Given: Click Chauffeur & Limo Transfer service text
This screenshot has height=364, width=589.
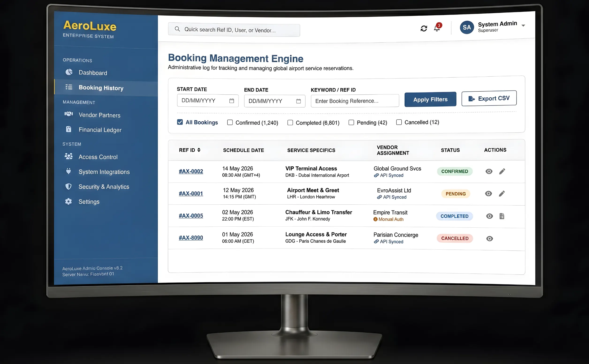Looking at the screenshot, I should point(319,212).
